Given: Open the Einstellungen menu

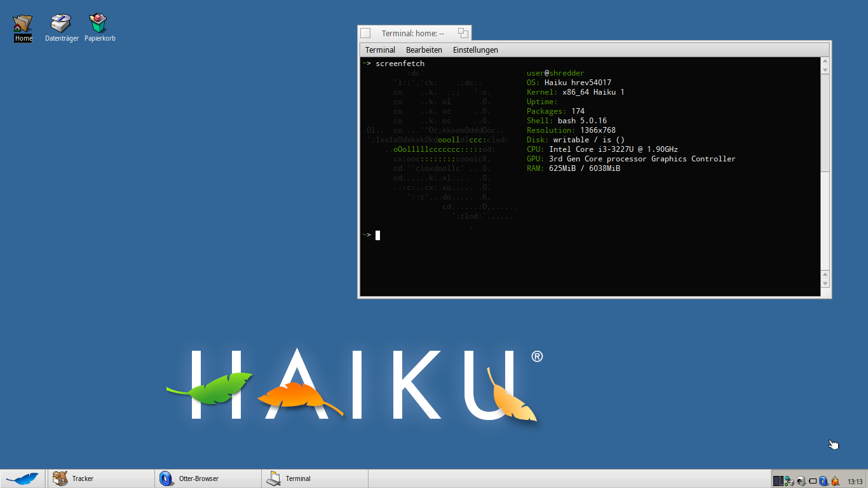Looking at the screenshot, I should click(x=475, y=50).
